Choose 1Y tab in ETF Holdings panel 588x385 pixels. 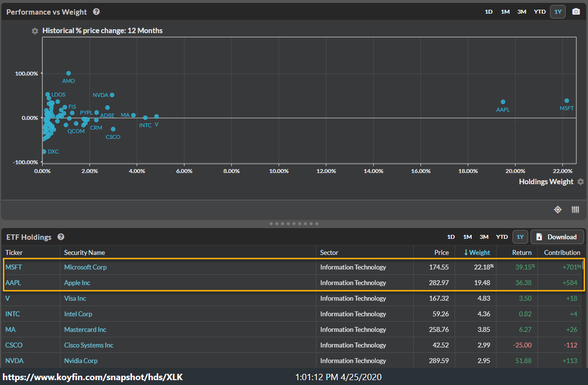click(520, 237)
